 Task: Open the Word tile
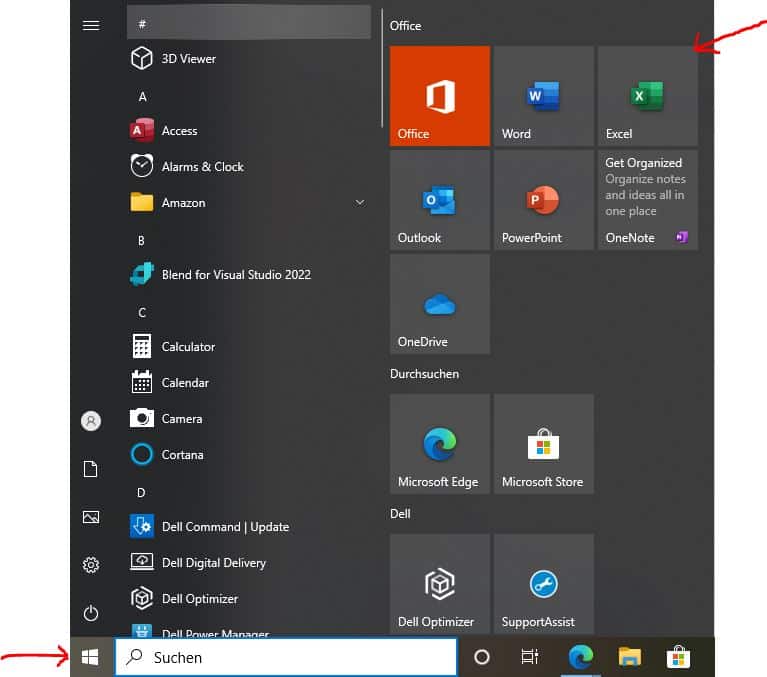pos(544,96)
